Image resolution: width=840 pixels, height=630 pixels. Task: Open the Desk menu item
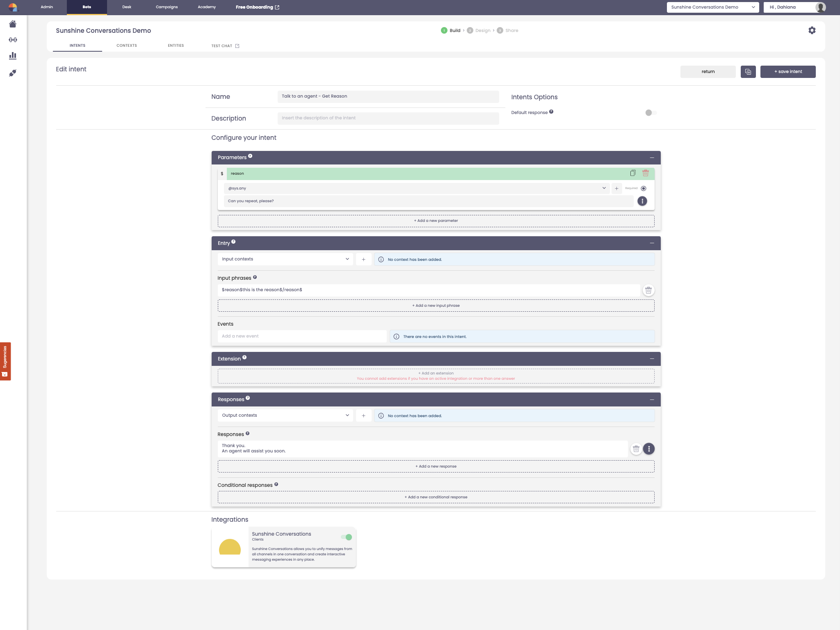(x=127, y=7)
